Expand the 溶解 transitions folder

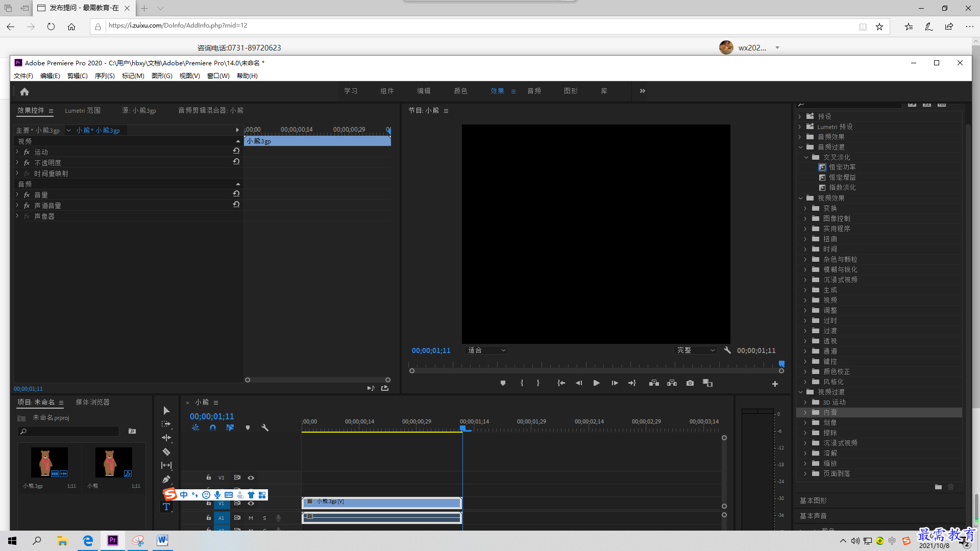coord(805,453)
